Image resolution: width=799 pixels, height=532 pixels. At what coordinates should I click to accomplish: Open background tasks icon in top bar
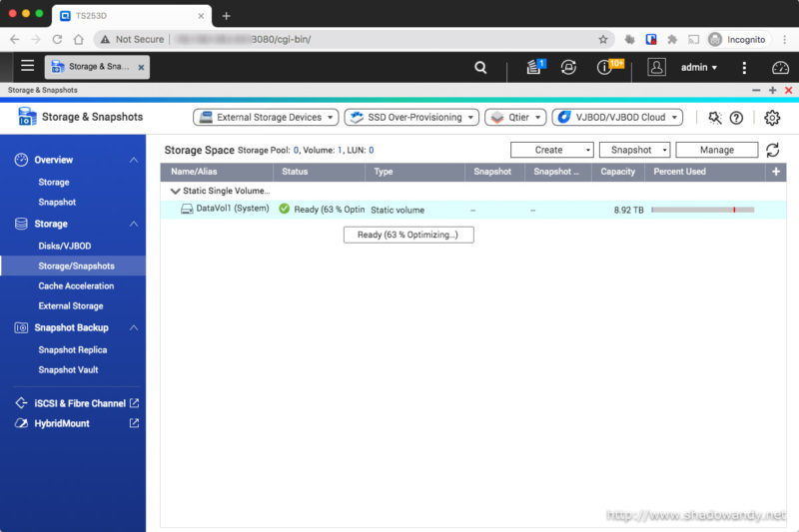click(568, 68)
